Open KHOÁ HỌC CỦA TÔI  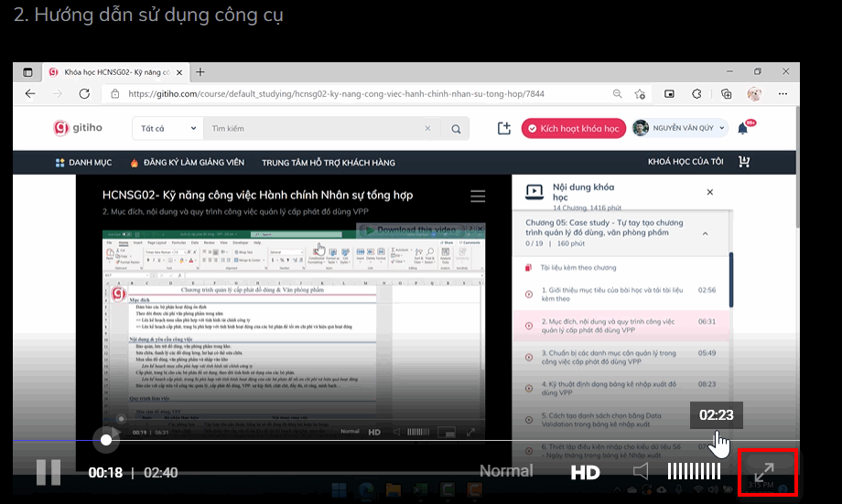685,162
